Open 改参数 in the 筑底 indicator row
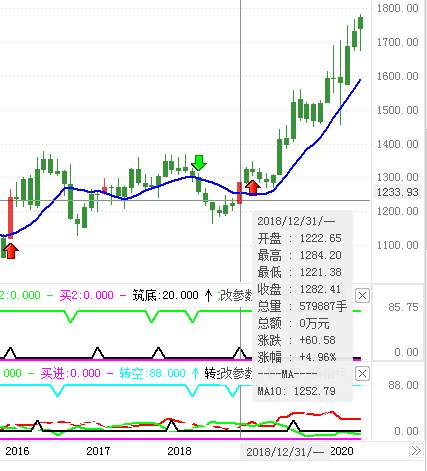427x471 pixels. tap(235, 295)
